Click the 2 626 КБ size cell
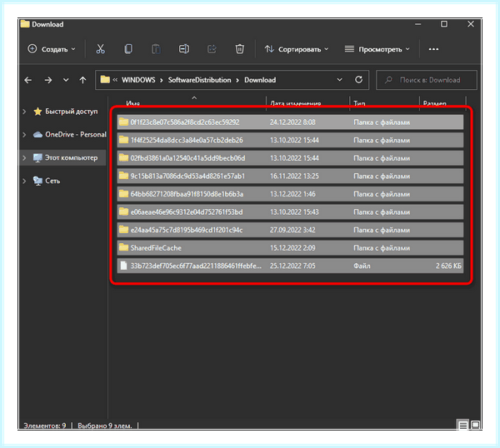 448,266
